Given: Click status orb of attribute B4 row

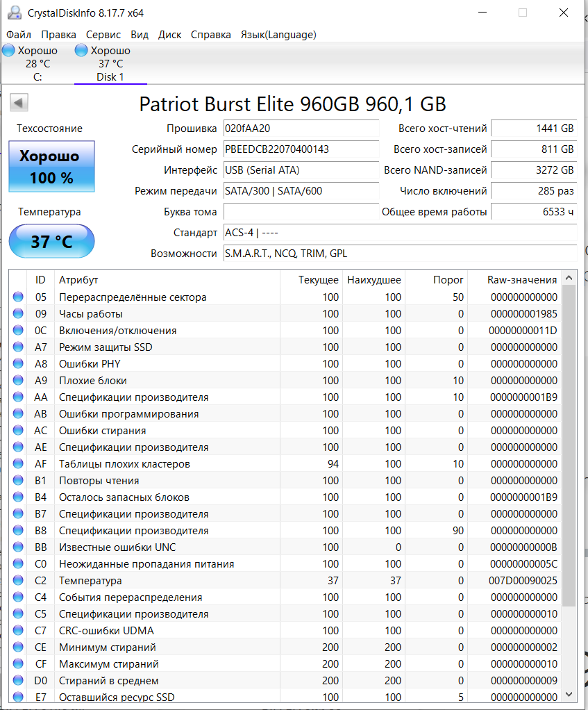Looking at the screenshot, I should pos(18,497).
